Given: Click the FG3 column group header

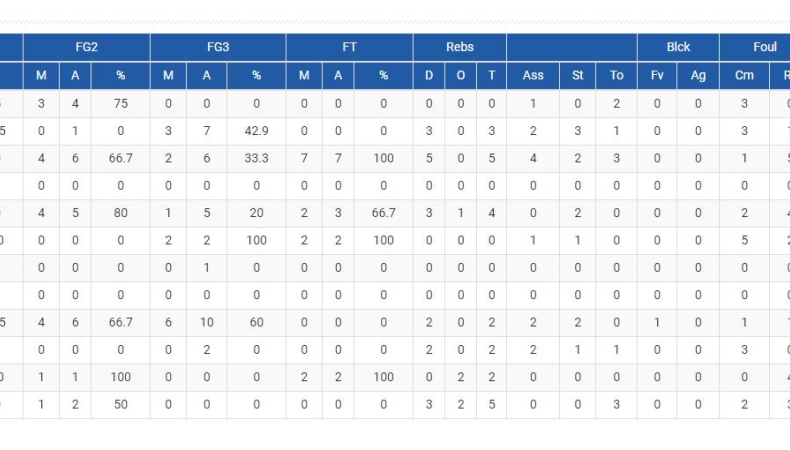Looking at the screenshot, I should pyautogui.click(x=217, y=47).
